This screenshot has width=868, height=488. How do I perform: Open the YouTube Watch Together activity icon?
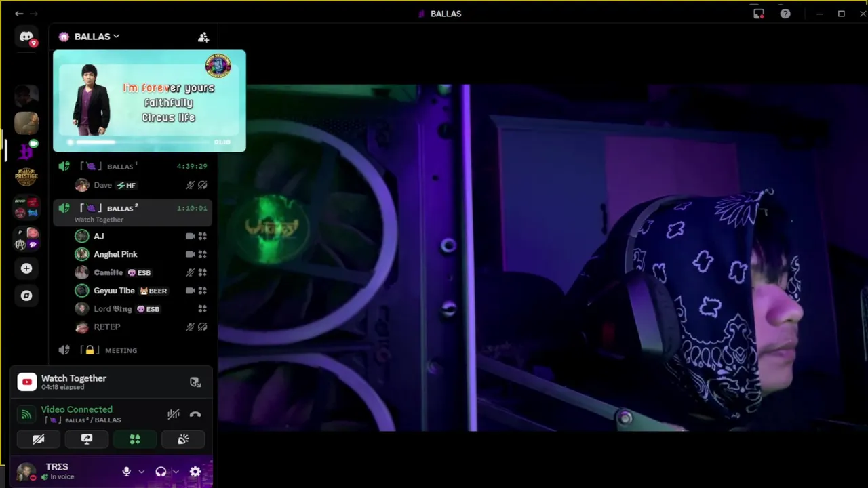coord(27,382)
